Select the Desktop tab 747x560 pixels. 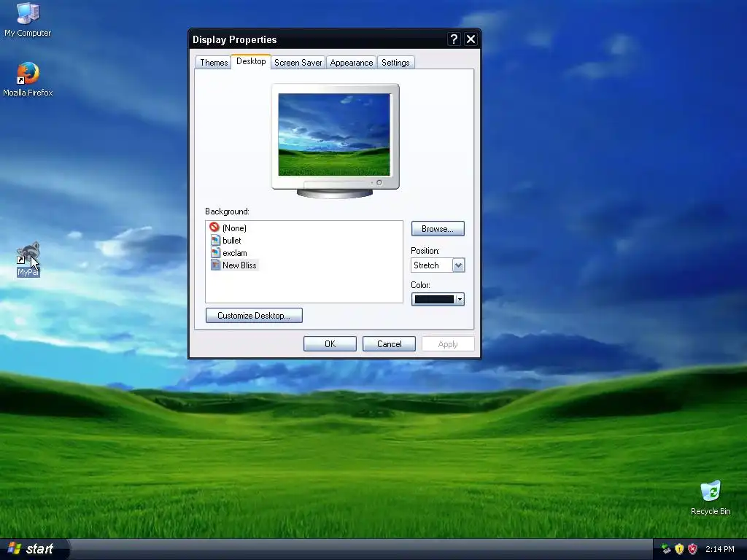[x=251, y=61]
